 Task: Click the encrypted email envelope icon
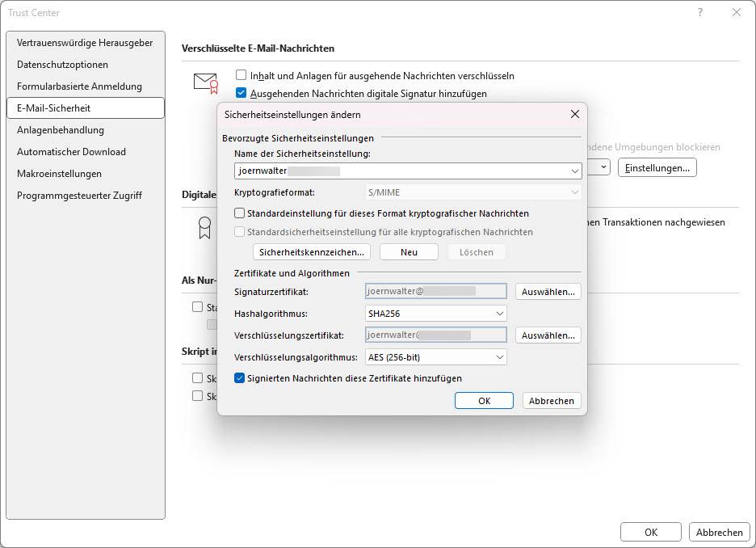[x=205, y=82]
